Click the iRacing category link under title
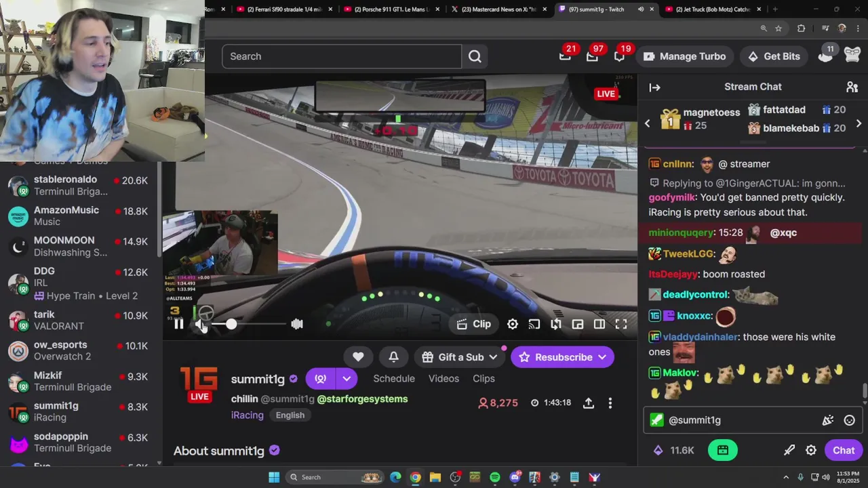Viewport: 868px width, 488px height. 247,415
